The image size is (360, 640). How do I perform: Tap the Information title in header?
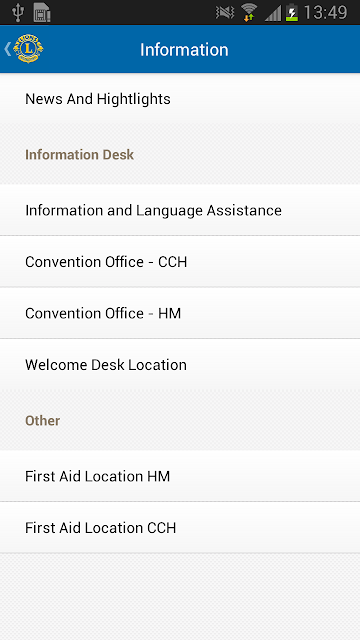click(x=184, y=49)
